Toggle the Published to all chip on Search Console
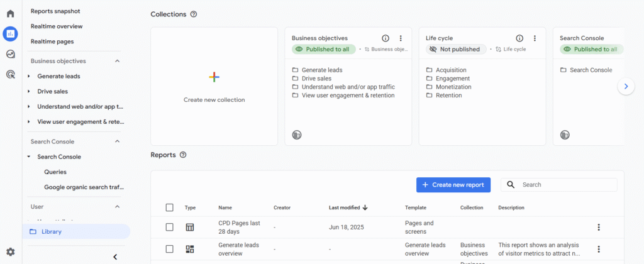Image resolution: width=644 pixels, height=264 pixels. [591, 49]
